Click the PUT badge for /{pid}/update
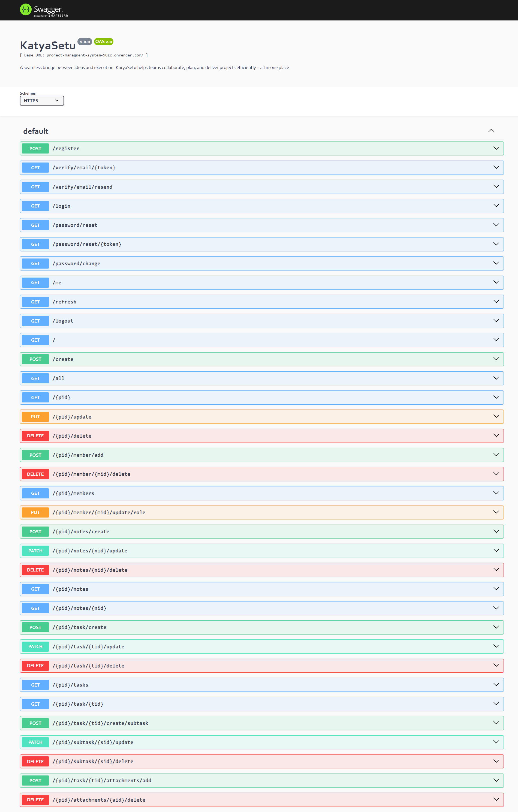518x812 pixels. tap(35, 416)
